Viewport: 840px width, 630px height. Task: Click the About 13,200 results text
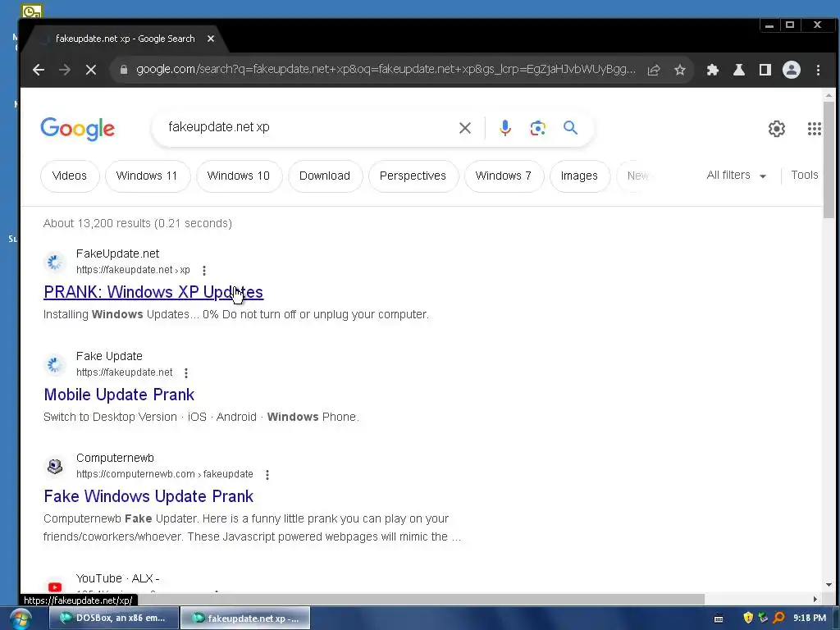point(138,223)
